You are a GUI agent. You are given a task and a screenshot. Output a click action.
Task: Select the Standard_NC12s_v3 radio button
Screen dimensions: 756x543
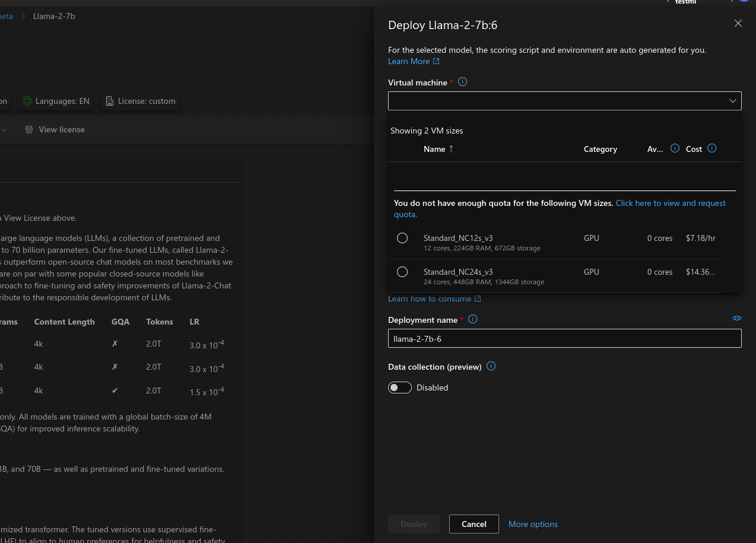pos(402,238)
